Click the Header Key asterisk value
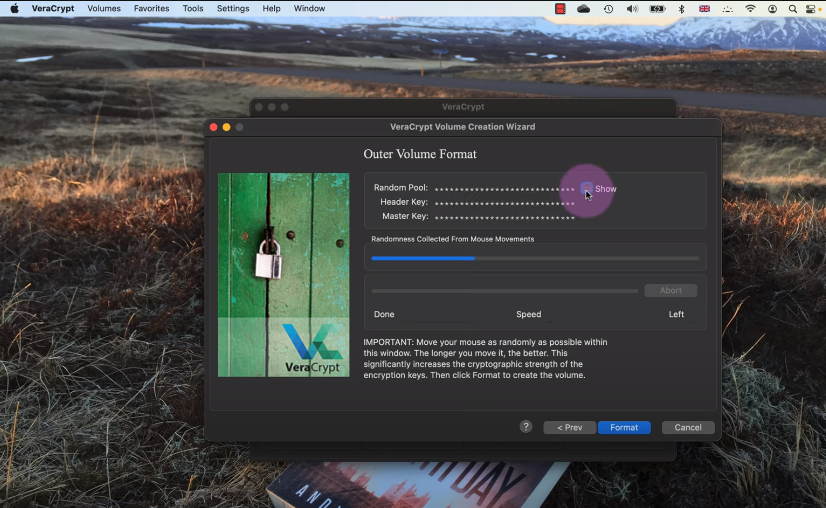This screenshot has height=508, width=826. 505,203
